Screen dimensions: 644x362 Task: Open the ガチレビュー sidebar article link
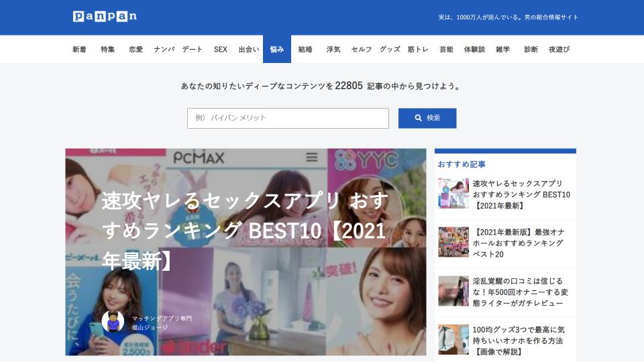click(520, 292)
